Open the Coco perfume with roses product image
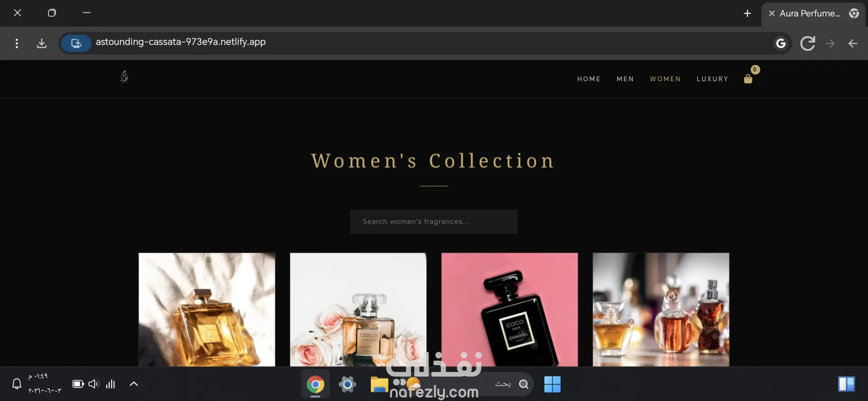 (x=358, y=310)
